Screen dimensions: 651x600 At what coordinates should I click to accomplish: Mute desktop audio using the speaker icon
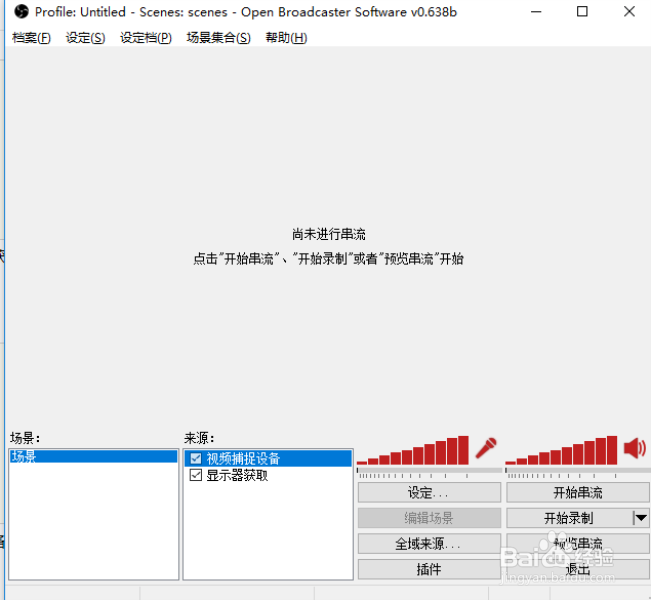click(x=635, y=448)
